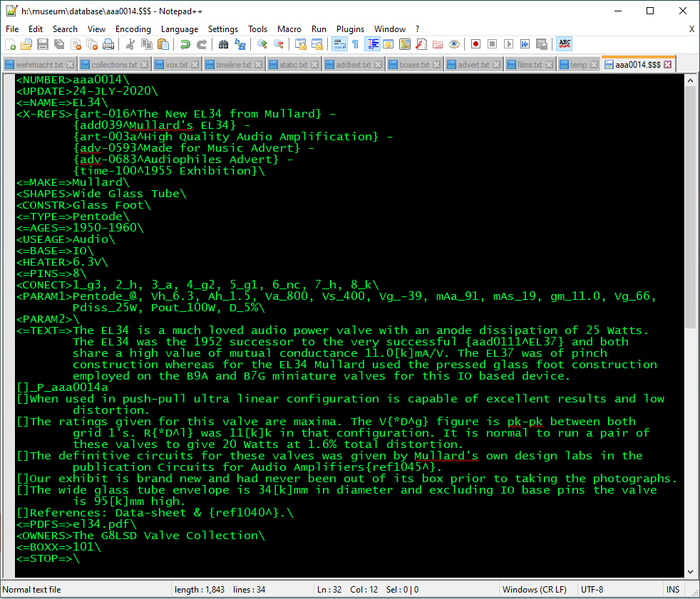Save the current file with floppy icon
This screenshot has height=599, width=700.
[x=42, y=43]
